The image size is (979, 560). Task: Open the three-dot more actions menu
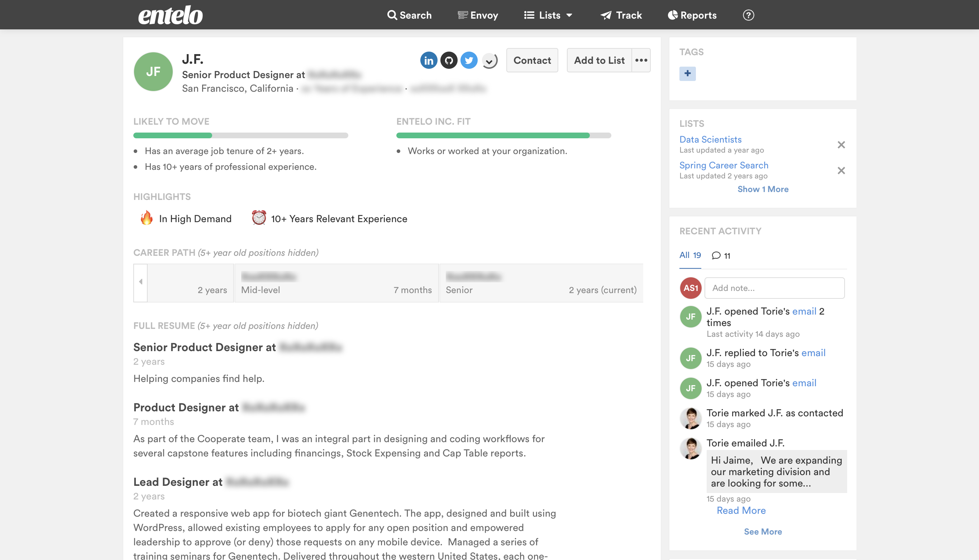pyautogui.click(x=641, y=61)
